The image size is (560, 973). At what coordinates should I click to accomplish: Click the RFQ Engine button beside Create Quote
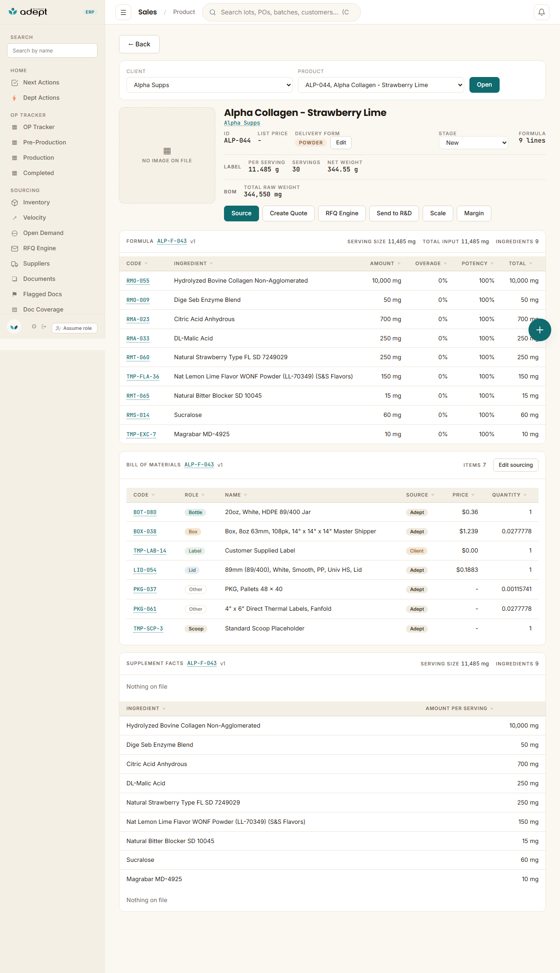pyautogui.click(x=342, y=213)
